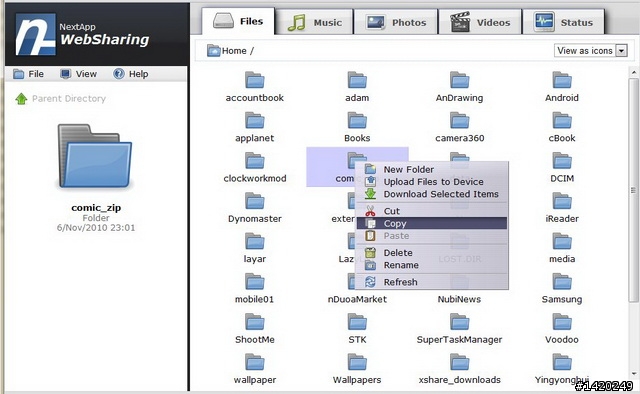Open the View menu
Image resolution: width=640 pixels, height=394 pixels.
point(78,74)
